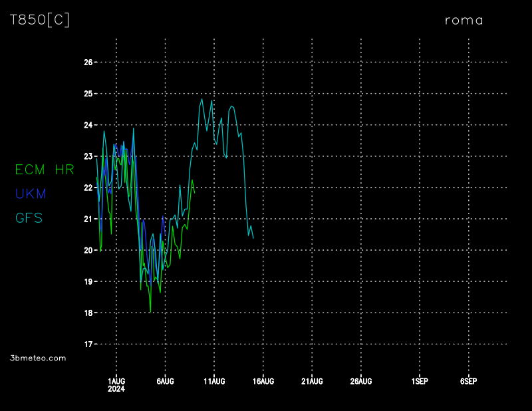Click the 2024 year label
Screen dimensions: 532x411
pyautogui.click(x=116, y=390)
